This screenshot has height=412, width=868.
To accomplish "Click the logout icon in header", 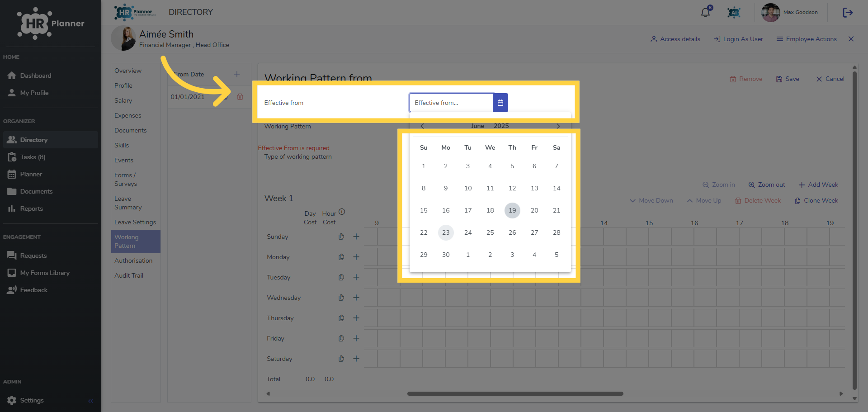I will click(x=848, y=13).
